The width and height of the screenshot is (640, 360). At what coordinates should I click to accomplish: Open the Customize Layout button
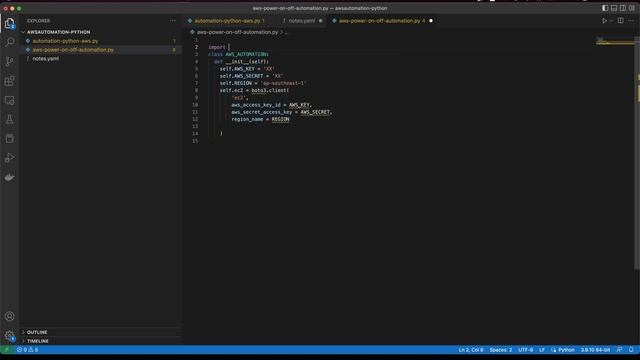click(632, 8)
